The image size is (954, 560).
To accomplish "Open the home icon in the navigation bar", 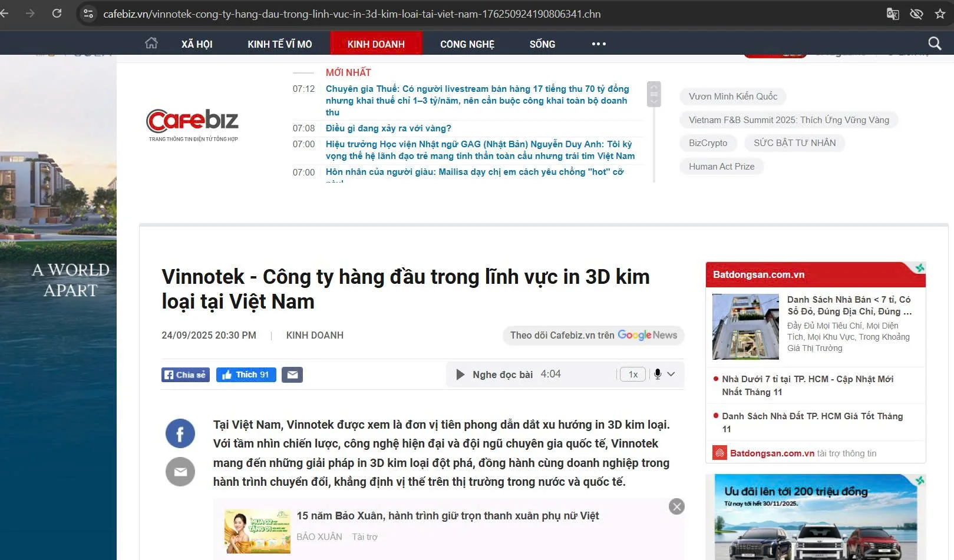I will 151,44.
